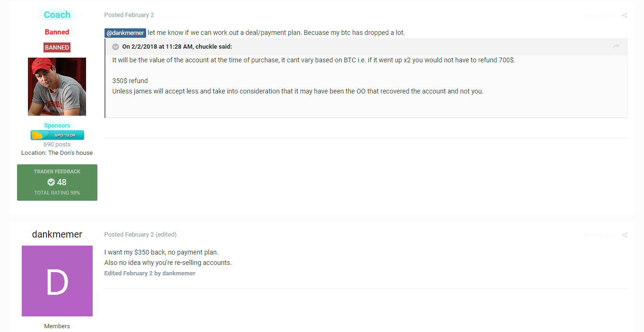This screenshot has width=644, height=332.
Task: Collapse the chuckle quote with chevron
Action: click(x=115, y=47)
